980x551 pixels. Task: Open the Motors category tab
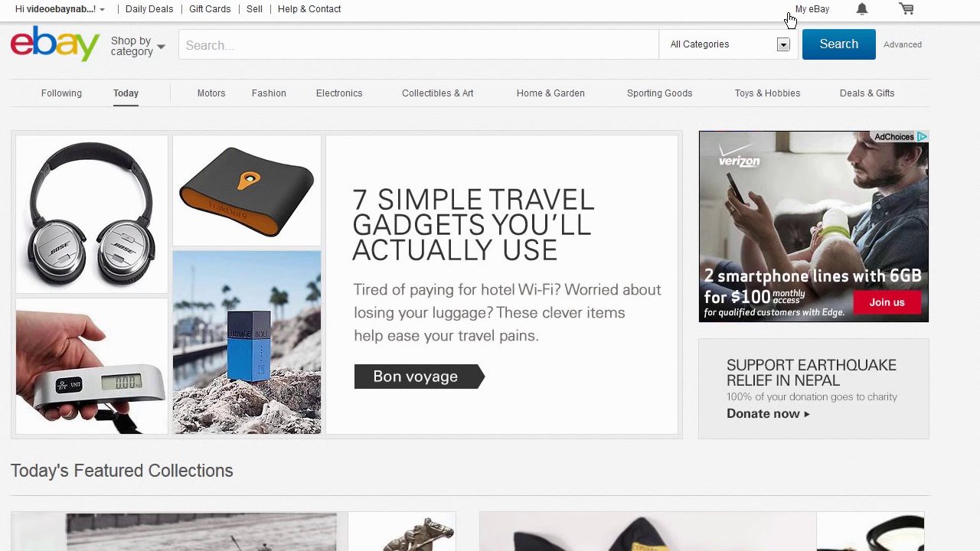coord(211,93)
